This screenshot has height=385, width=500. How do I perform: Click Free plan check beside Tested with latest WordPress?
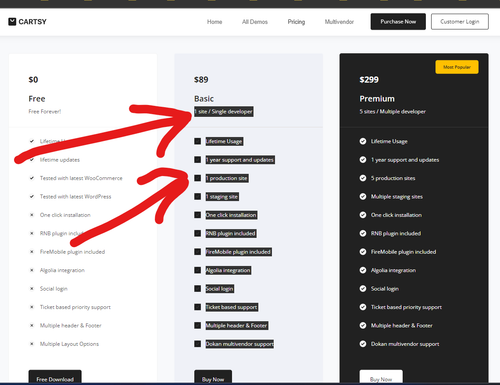click(32, 197)
